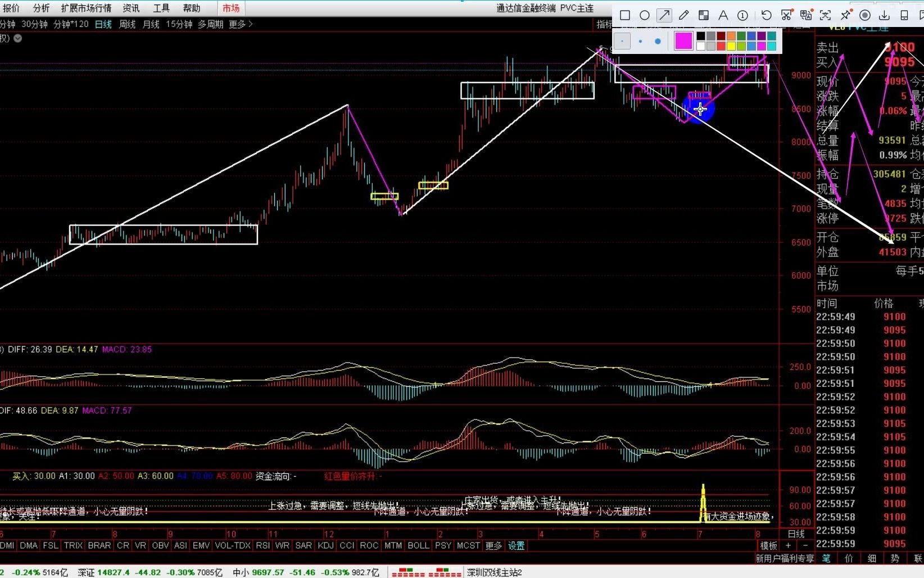
Task: Select the RSI indicator tab
Action: point(263,545)
